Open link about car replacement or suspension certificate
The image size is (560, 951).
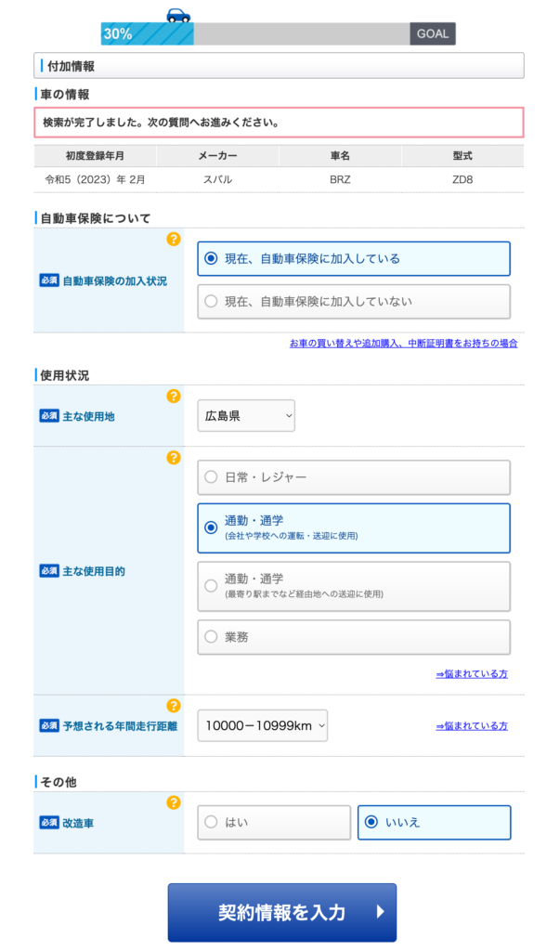tap(403, 344)
